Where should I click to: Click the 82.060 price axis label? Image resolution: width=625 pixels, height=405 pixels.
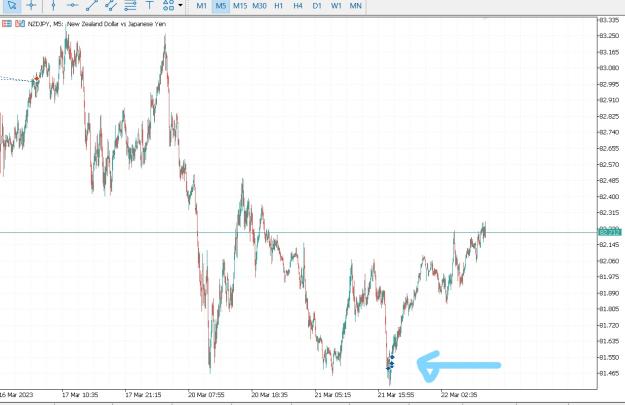point(609,261)
